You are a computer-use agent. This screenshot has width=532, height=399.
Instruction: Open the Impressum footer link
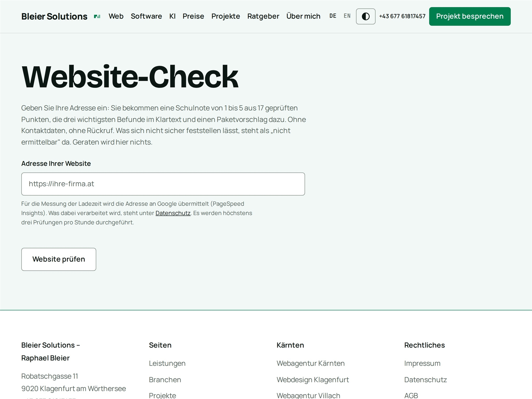(x=422, y=363)
